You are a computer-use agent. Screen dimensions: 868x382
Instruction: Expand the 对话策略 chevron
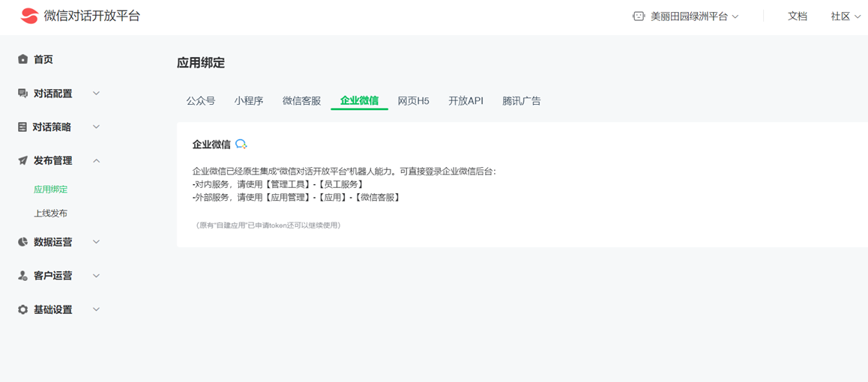[x=96, y=127]
